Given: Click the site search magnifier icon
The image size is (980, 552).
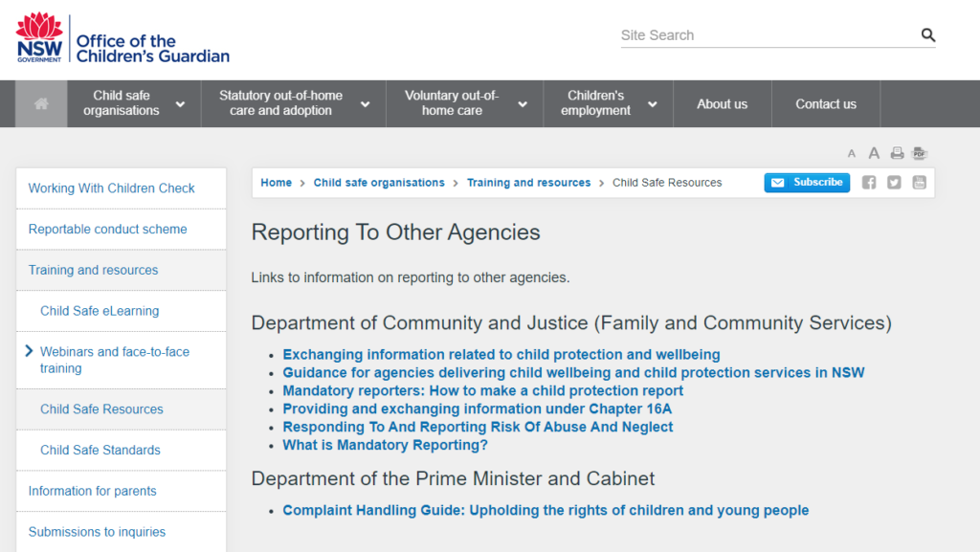Looking at the screenshot, I should [927, 34].
